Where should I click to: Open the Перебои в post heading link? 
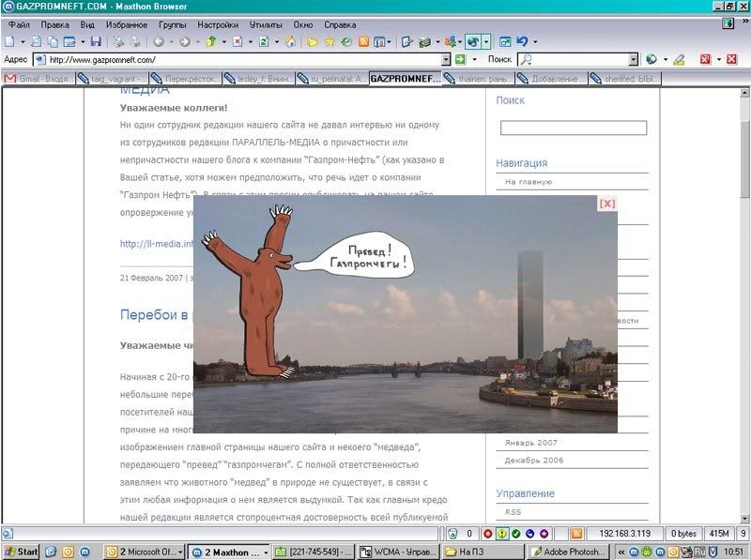tap(154, 315)
